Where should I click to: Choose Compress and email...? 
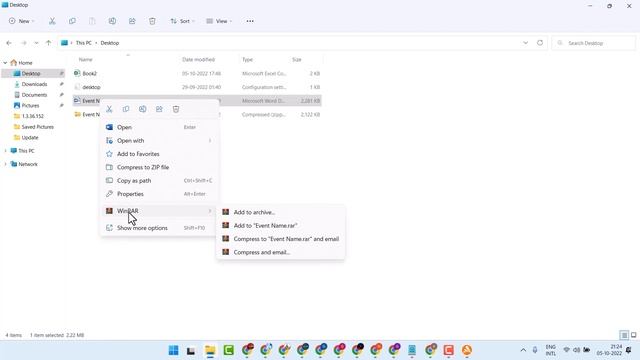point(281,252)
